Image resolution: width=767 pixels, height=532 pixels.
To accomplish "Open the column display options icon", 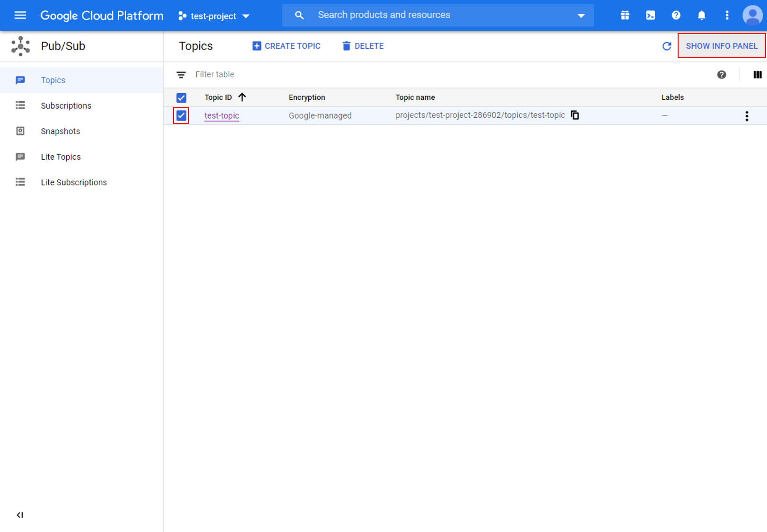I will pos(758,75).
